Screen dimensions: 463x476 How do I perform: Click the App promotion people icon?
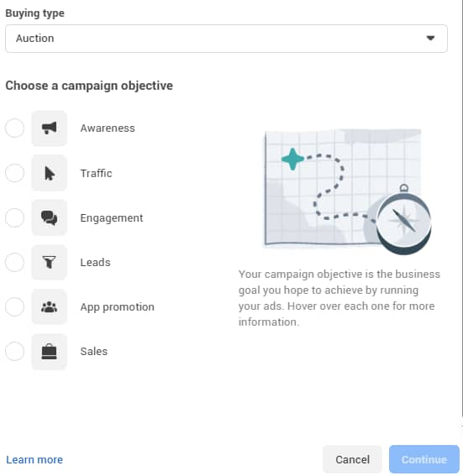click(50, 307)
